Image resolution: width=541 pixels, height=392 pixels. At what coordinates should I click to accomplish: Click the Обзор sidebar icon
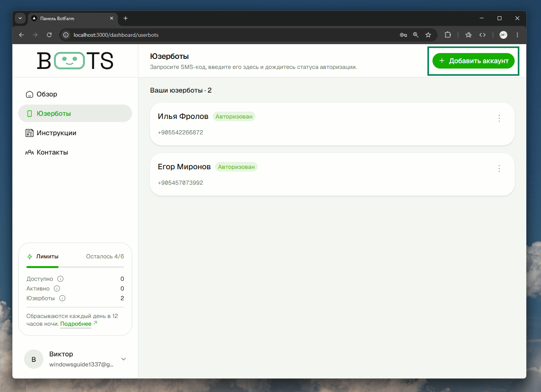click(29, 94)
